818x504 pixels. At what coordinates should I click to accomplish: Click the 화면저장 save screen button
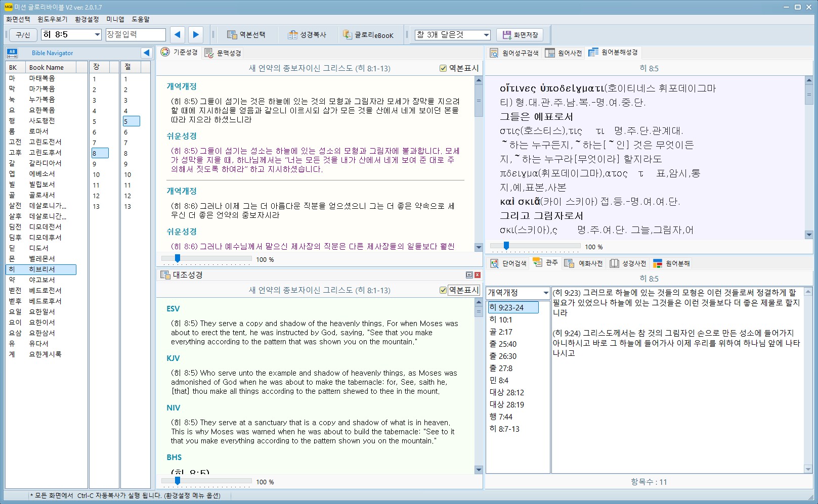(520, 34)
